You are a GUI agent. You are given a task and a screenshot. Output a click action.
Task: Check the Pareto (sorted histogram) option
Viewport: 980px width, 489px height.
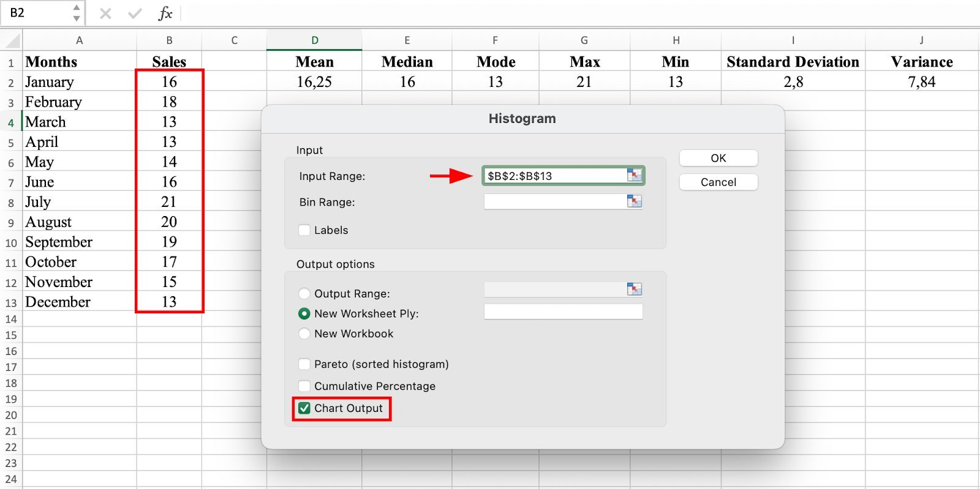(x=304, y=364)
